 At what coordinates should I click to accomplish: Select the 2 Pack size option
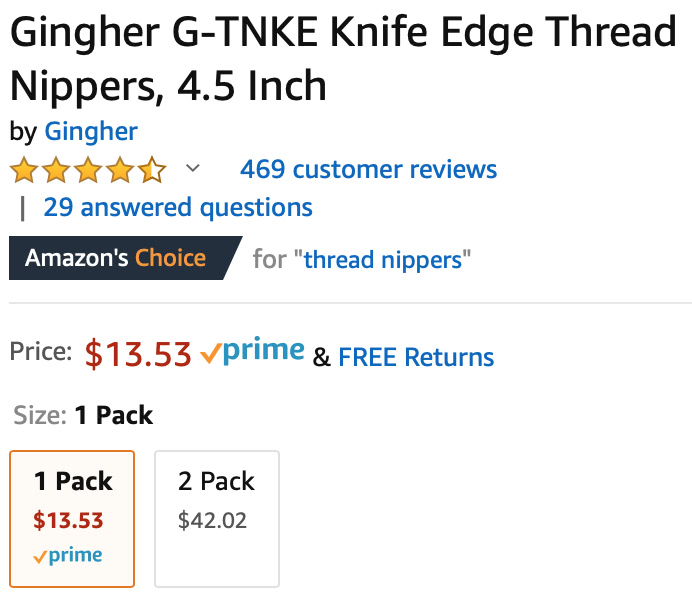217,519
